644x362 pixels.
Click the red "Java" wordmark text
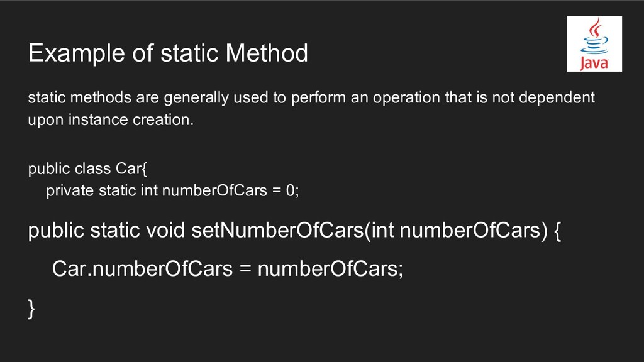pos(594,63)
